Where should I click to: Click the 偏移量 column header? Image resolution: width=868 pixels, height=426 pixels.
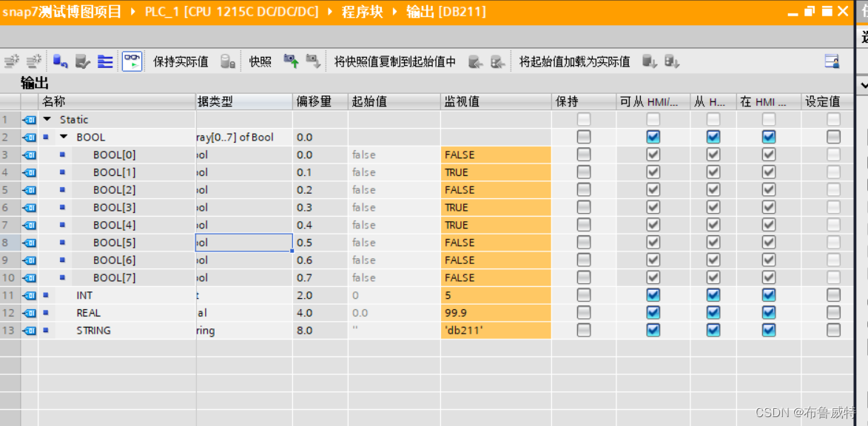pyautogui.click(x=320, y=101)
